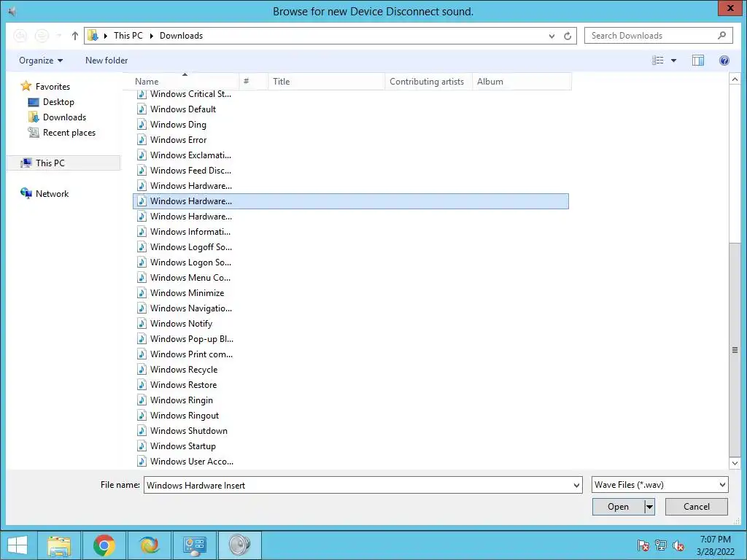Sort by the Album column header
The height and width of the screenshot is (560, 747).
click(x=522, y=82)
